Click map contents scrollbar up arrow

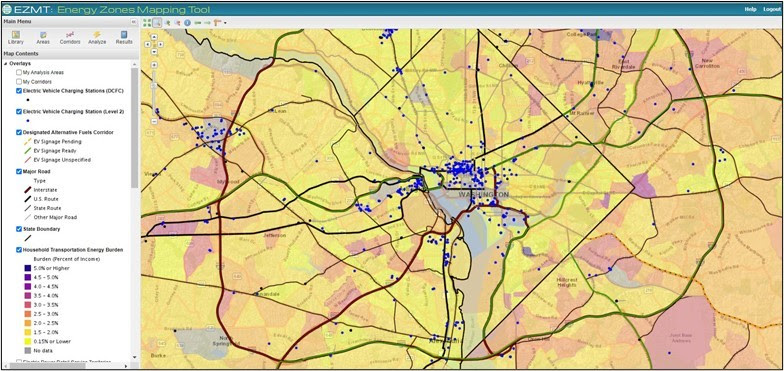[134, 64]
